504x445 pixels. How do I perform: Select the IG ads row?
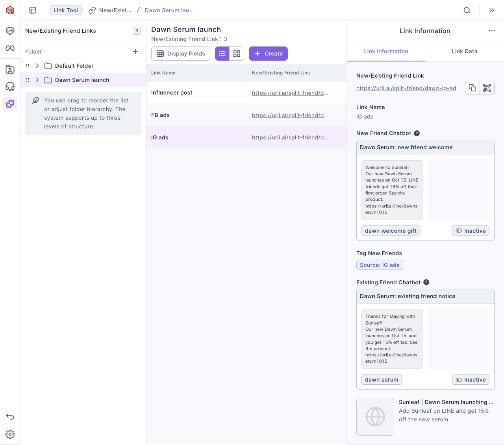(x=246, y=137)
